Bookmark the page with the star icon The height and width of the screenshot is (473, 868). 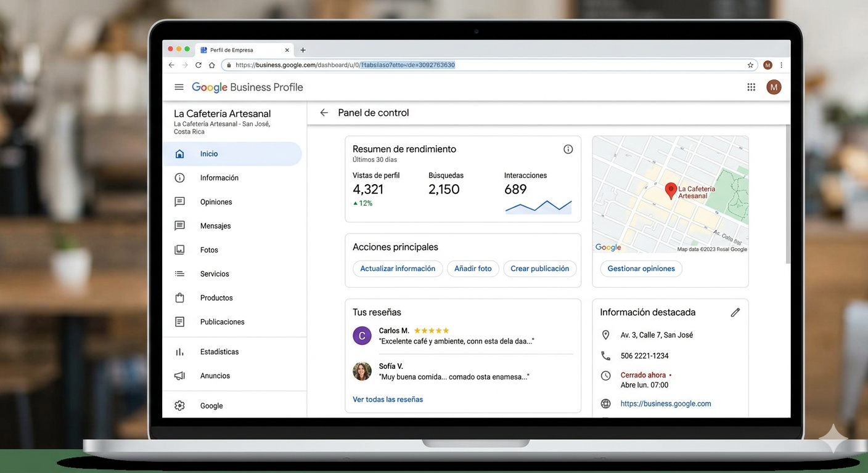[x=750, y=65]
